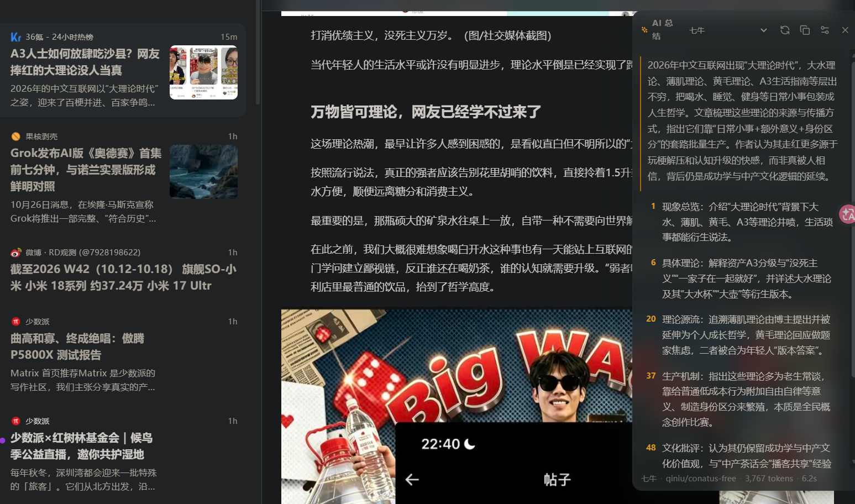This screenshot has height=504, width=855.
Task: Click the qiniu/conatus-free model label
Action: (701, 479)
